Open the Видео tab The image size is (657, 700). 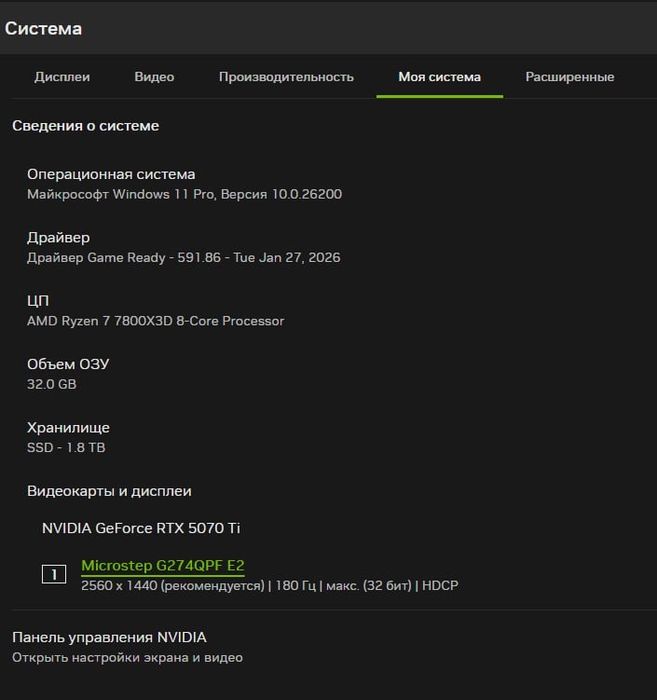[154, 77]
